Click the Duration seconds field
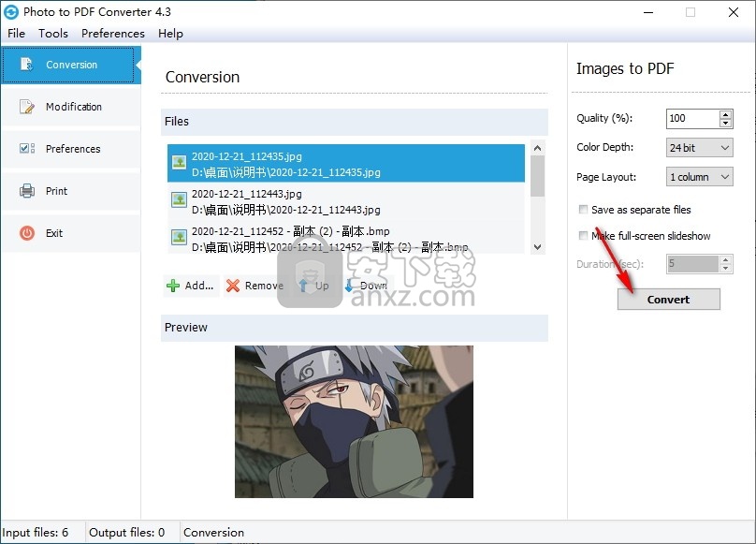756x544 pixels. (693, 264)
